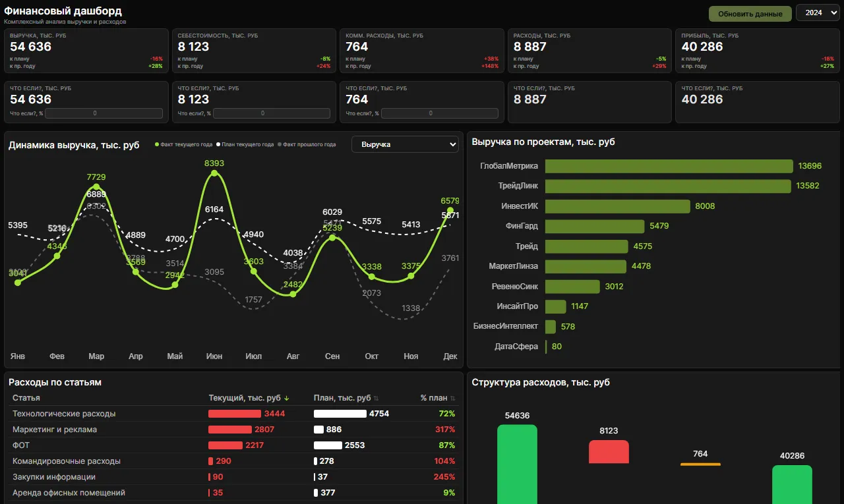This screenshot has height=504, width=844.
Task: Toggle Факт текущего года legend series
Action: 184,144
